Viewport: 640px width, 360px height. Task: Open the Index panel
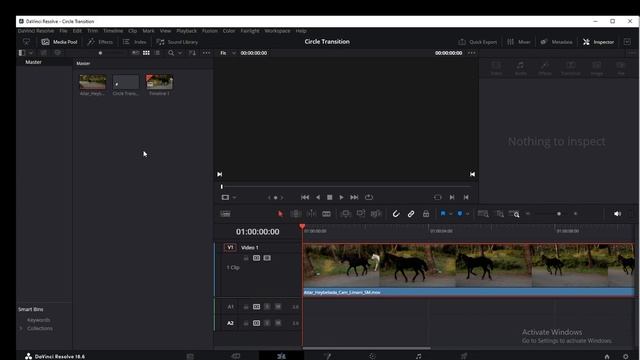click(135, 42)
